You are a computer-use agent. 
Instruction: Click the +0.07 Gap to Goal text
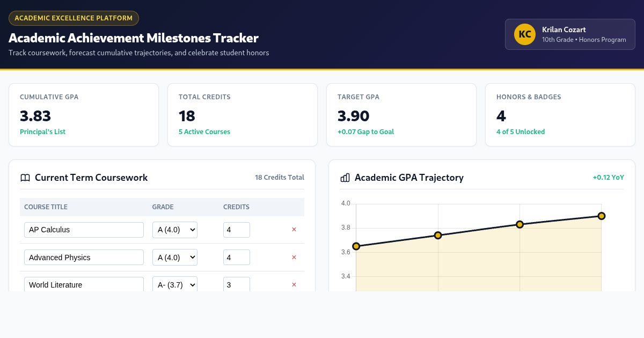(365, 132)
